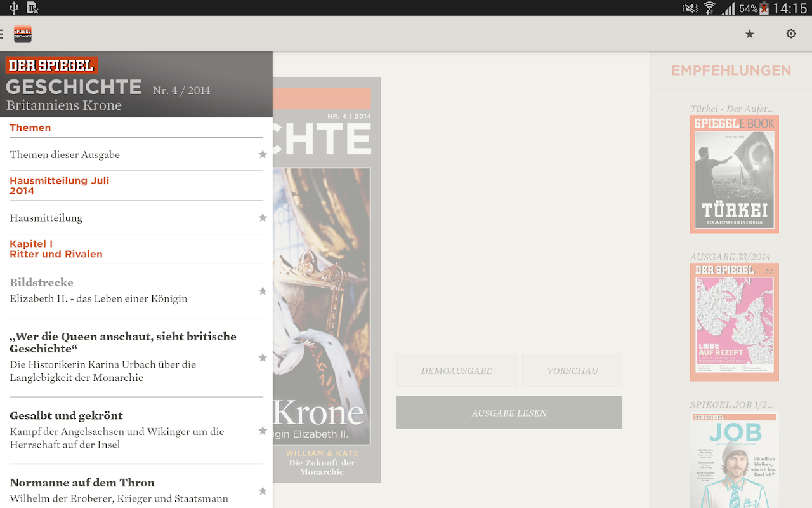Tap the AUSGABE LESEN button
The height and width of the screenshot is (508, 812).
(x=509, y=413)
